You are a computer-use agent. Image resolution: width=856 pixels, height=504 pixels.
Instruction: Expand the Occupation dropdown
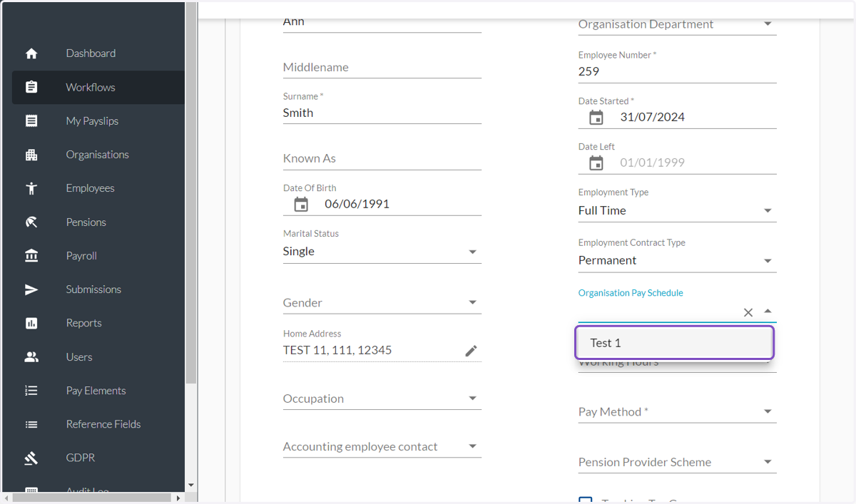(472, 398)
